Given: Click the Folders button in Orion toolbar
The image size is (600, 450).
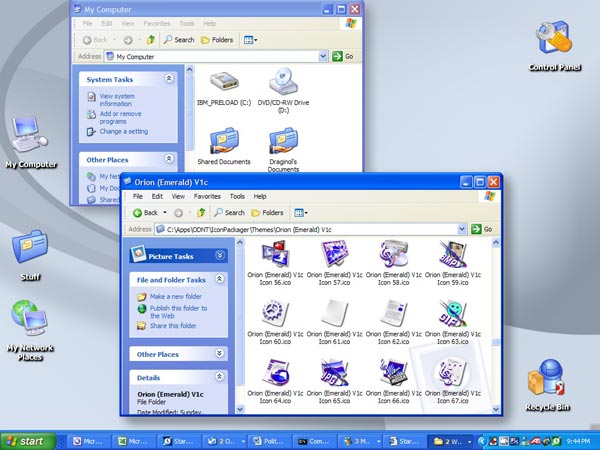Looking at the screenshot, I should (267, 213).
